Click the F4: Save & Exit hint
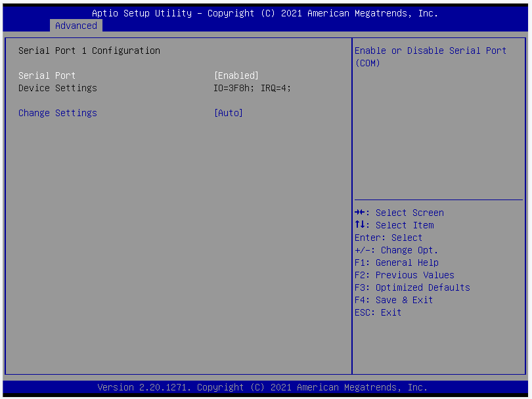The height and width of the screenshot is (399, 532). (393, 300)
